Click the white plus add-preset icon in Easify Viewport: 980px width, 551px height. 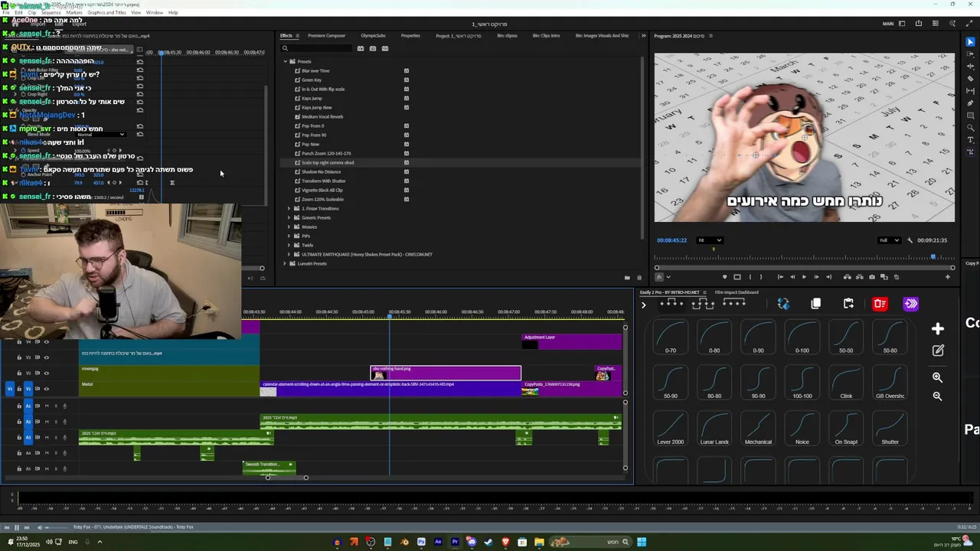(938, 329)
